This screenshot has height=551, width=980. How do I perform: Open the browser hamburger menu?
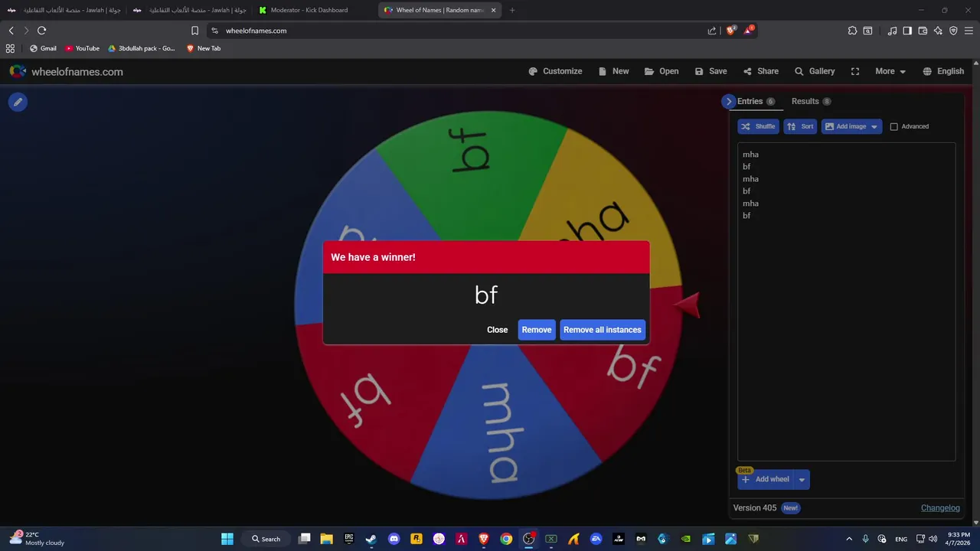pyautogui.click(x=969, y=31)
